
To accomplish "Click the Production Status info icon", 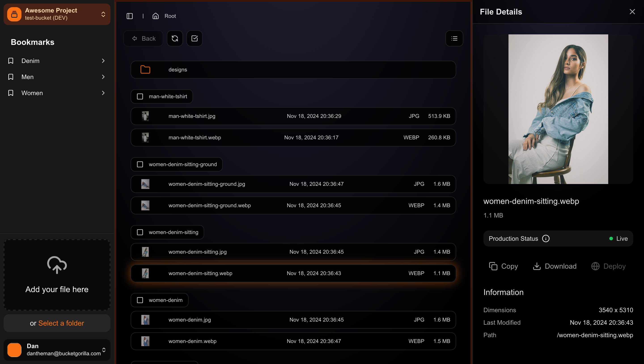I will [546, 238].
